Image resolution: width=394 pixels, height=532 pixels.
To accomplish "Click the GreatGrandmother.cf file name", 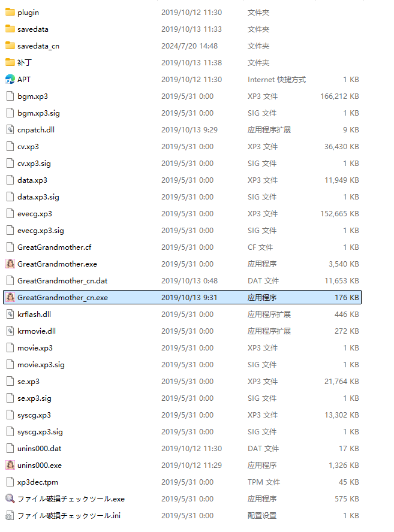I will [x=55, y=247].
